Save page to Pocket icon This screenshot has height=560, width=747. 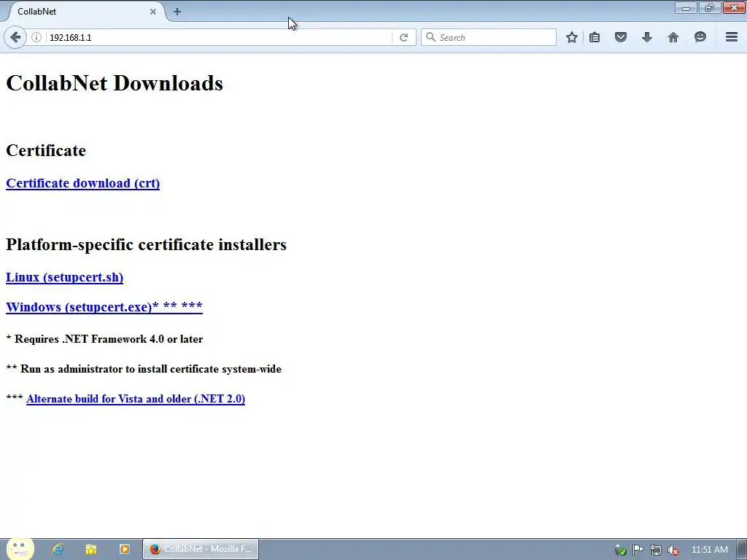pyautogui.click(x=620, y=37)
